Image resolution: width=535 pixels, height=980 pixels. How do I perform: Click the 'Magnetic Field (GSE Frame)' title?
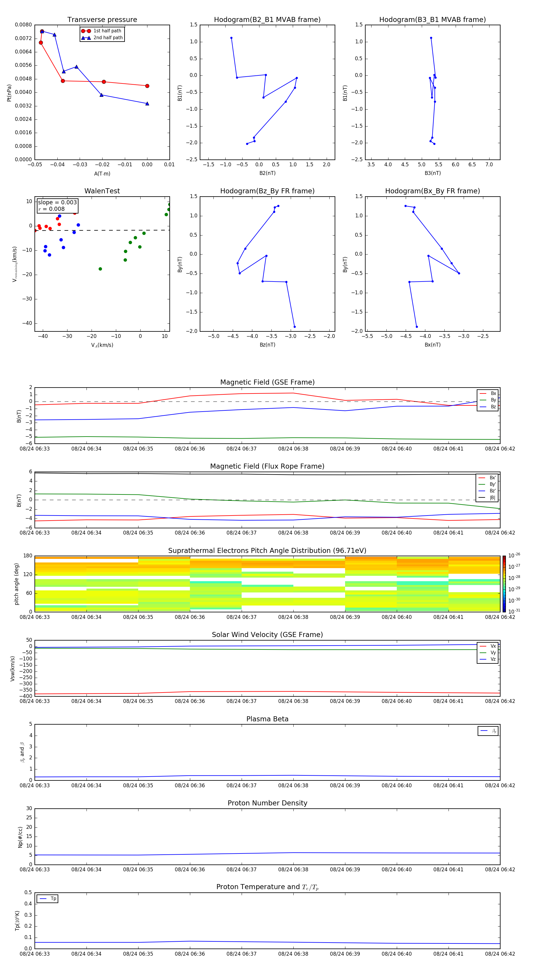click(x=267, y=382)
